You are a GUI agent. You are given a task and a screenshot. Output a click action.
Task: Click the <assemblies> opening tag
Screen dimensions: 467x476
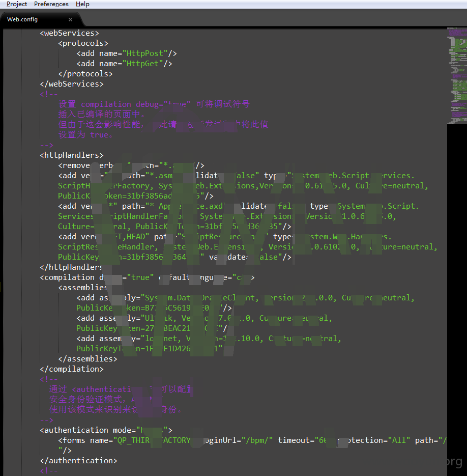click(x=82, y=288)
